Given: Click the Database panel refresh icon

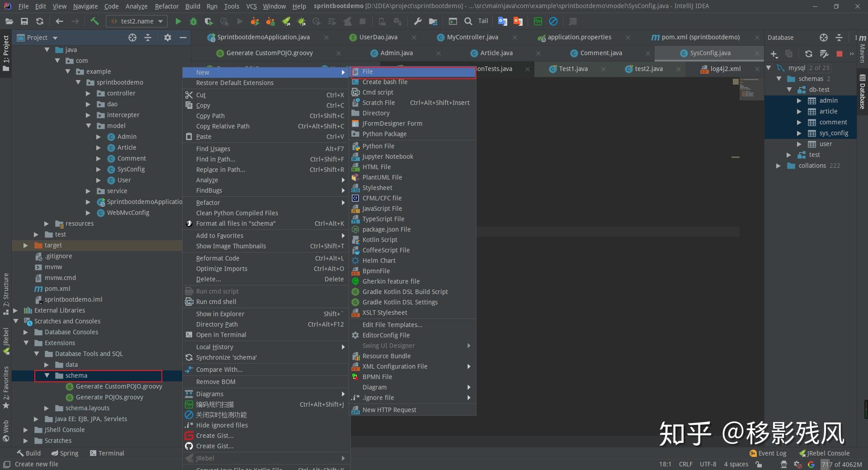Looking at the screenshot, I should [x=808, y=54].
